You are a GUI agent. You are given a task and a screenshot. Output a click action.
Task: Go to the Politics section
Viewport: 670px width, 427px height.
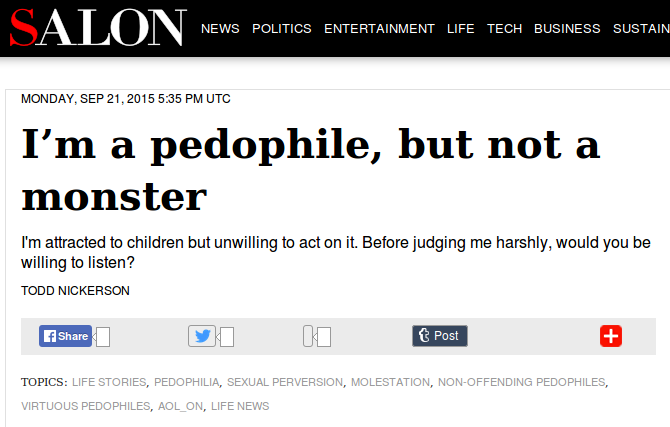click(x=282, y=28)
